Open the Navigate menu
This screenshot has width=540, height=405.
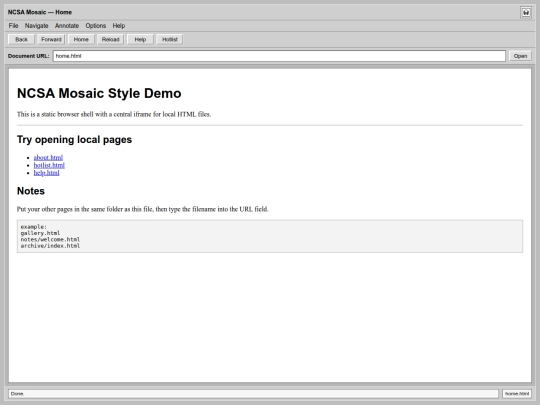coord(37,26)
